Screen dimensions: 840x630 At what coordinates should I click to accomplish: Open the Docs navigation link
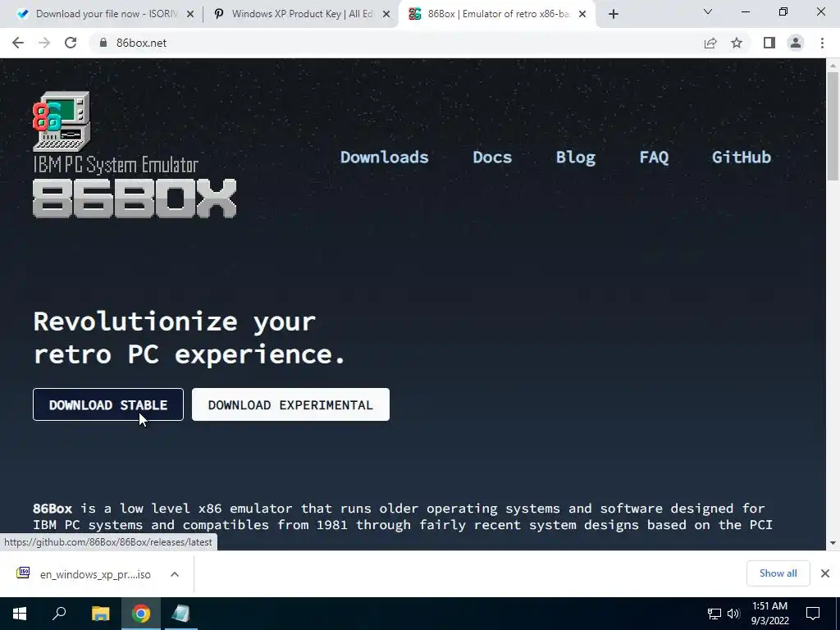492,157
